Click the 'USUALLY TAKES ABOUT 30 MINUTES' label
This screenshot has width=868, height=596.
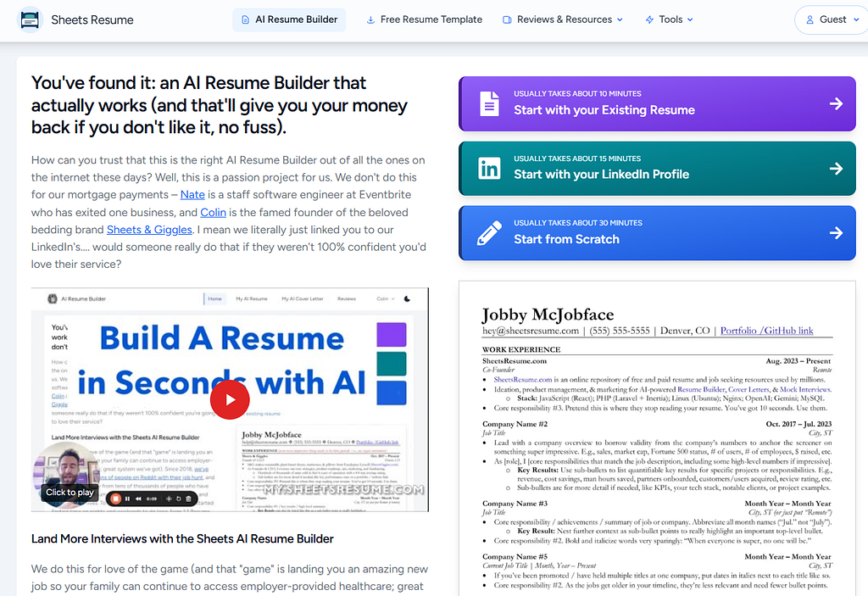coord(578,223)
